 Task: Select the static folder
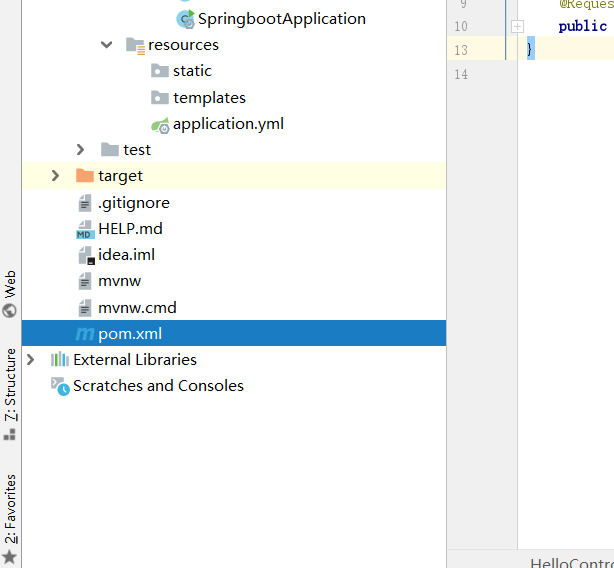click(x=192, y=71)
